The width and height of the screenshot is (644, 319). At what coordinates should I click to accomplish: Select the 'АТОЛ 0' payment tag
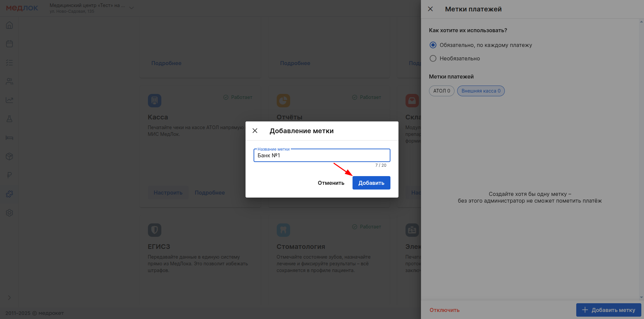coord(441,91)
